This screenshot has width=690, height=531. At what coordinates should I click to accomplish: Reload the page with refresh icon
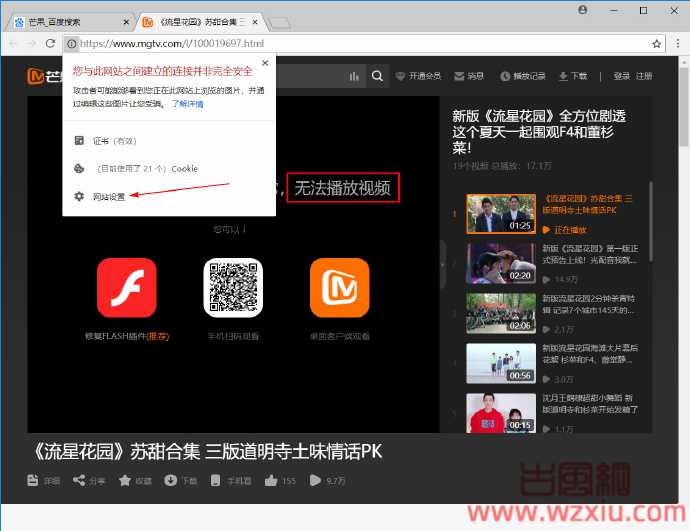(x=50, y=43)
